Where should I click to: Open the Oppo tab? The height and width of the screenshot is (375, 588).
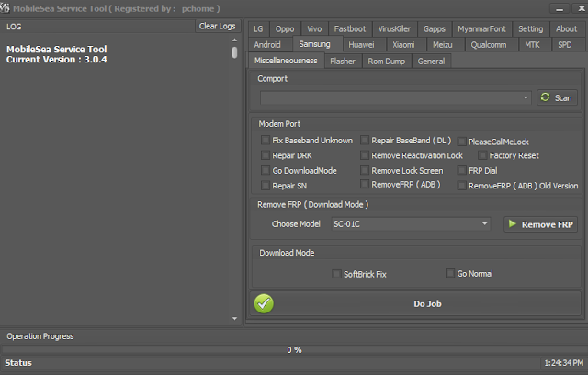click(x=285, y=28)
